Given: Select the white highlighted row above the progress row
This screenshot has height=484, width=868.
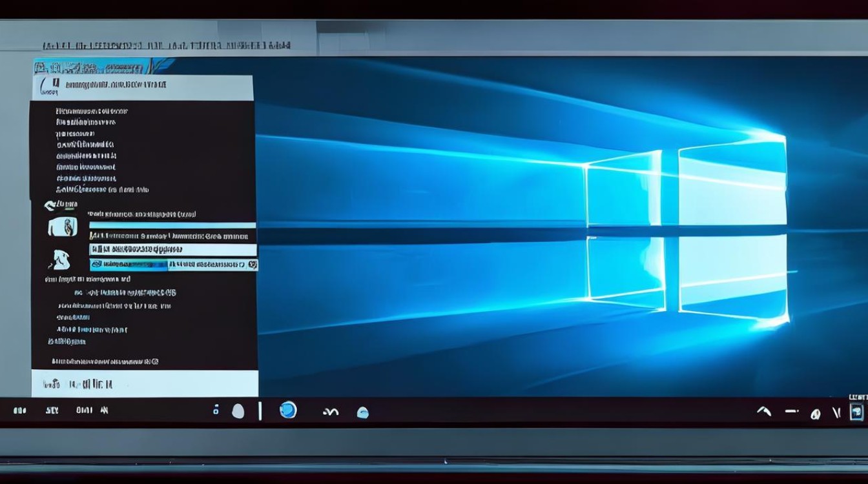Looking at the screenshot, I should pos(173,250).
